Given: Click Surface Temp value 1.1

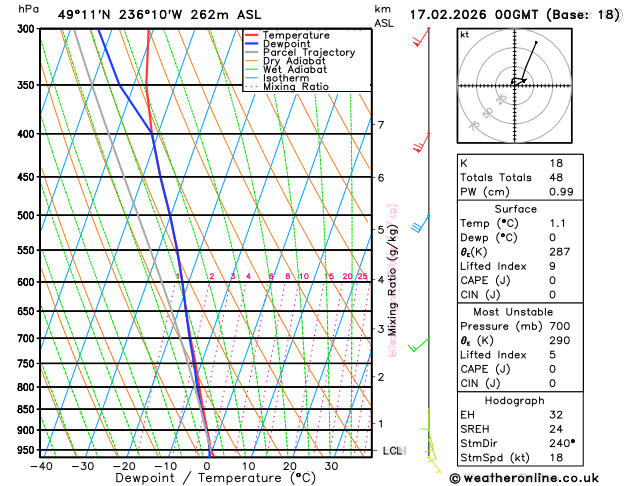Looking at the screenshot, I should tap(557, 223).
